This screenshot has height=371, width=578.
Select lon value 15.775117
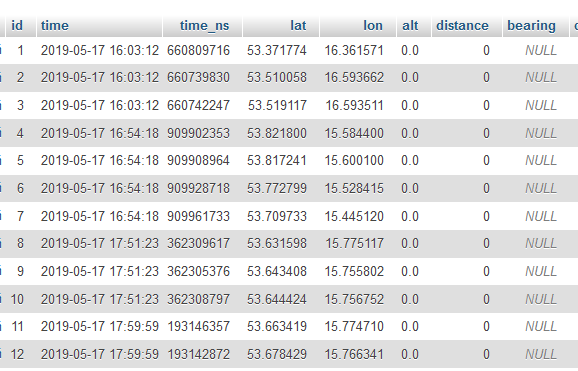(x=354, y=243)
